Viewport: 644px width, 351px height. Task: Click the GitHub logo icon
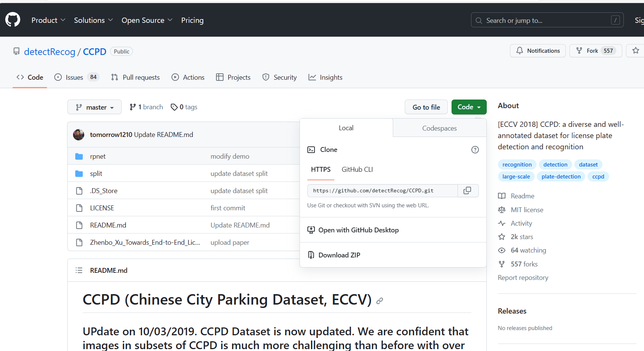click(13, 19)
